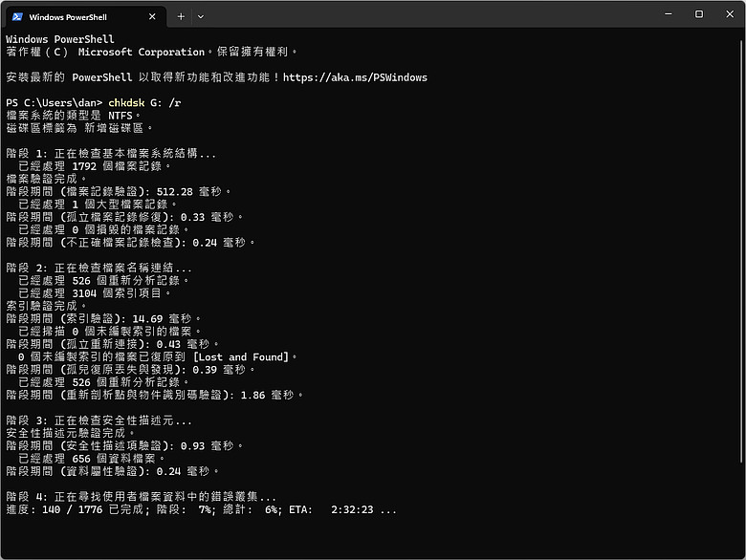746x560 pixels.
Task: Click the 'Windows PowerShell' header line
Action: pyautogui.click(x=60, y=39)
